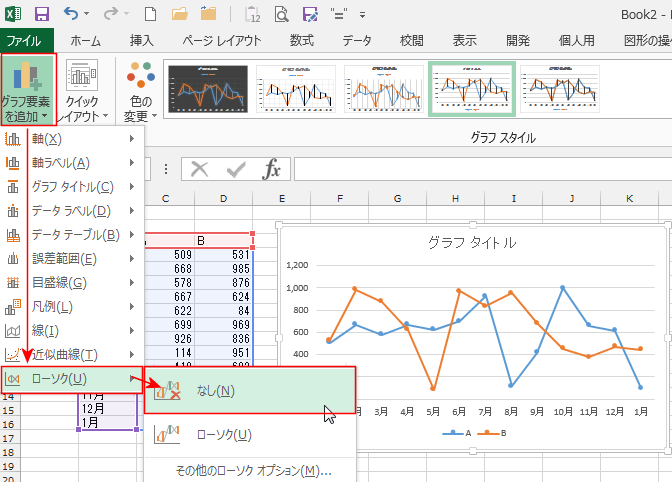672x482 pixels.
Task: Click the Undo arrow icon
Action: coord(72,15)
